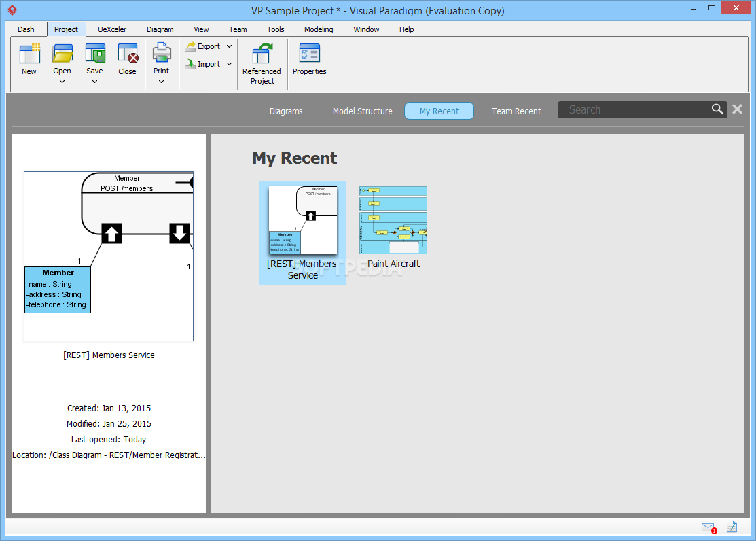Click the magnifier search icon
This screenshot has height=541, width=756.
pos(717,109)
